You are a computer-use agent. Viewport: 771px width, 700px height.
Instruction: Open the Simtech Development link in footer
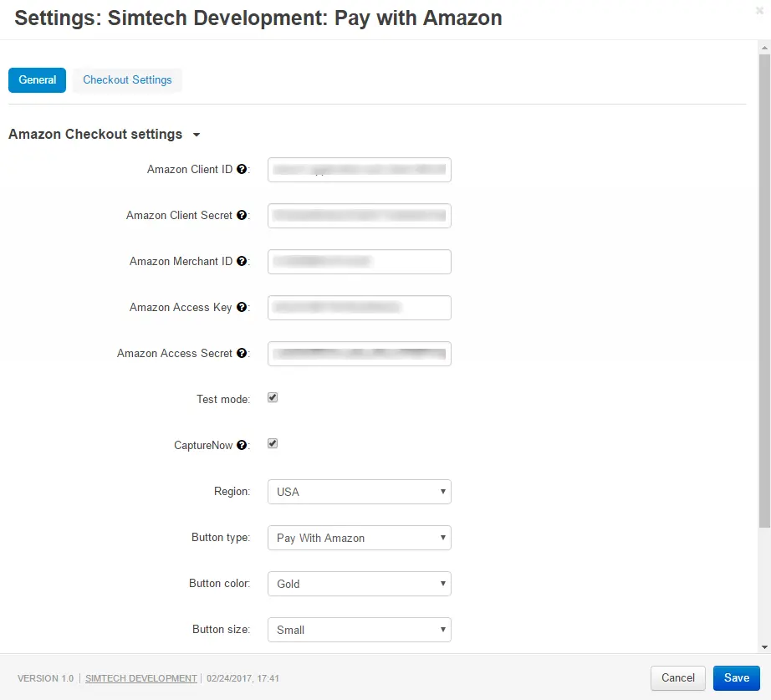point(141,678)
